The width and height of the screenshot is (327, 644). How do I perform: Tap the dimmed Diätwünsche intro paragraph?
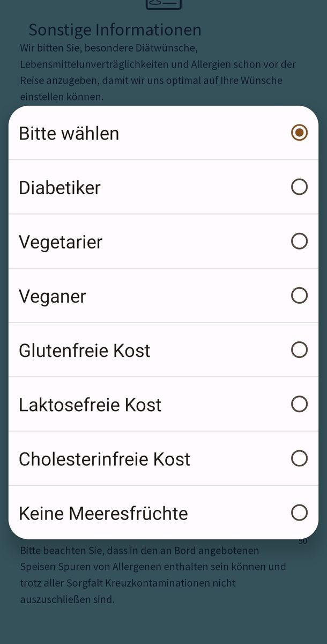coord(158,72)
